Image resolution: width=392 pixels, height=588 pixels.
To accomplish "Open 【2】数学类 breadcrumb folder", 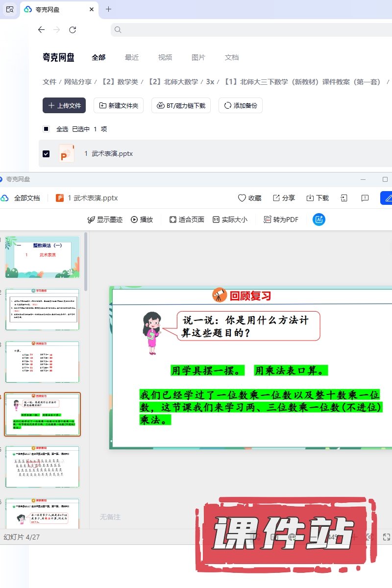I will [120, 82].
